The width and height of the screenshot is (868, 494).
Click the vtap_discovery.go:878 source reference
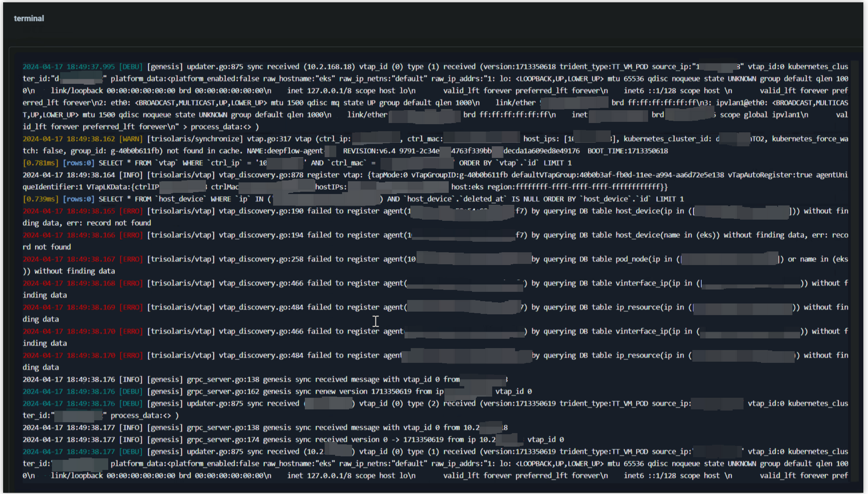(261, 175)
